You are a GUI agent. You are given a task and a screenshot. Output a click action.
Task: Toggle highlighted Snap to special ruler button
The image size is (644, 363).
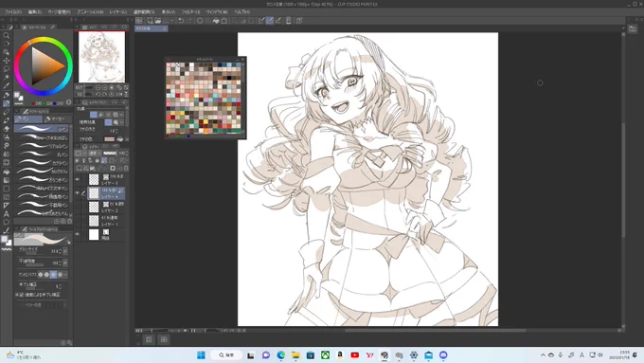point(270,21)
